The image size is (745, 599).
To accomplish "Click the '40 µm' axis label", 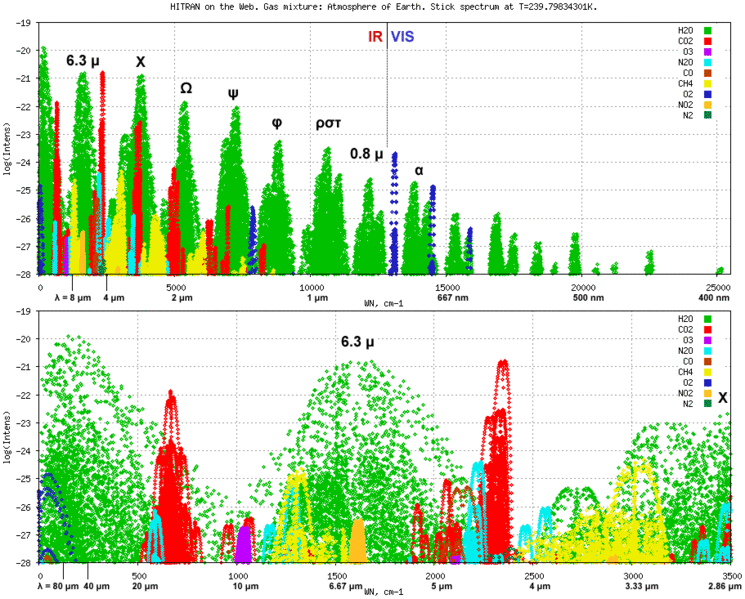I will point(96,586).
